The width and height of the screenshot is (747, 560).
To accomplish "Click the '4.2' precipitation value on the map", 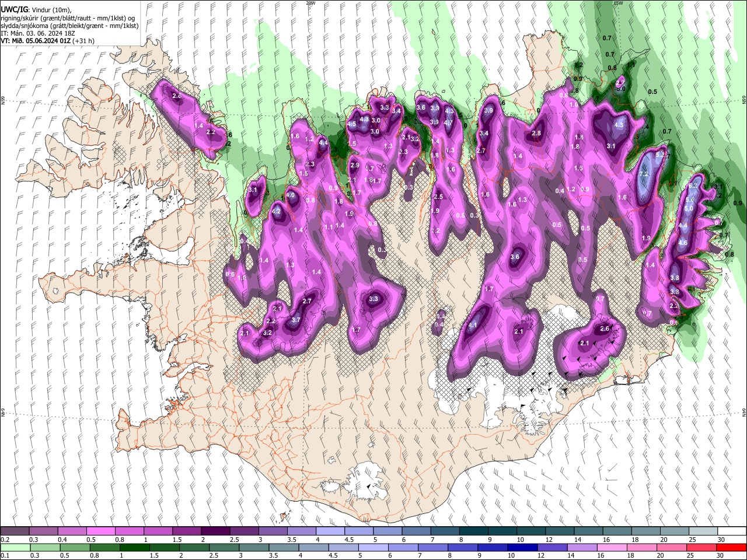I will tap(277, 211).
